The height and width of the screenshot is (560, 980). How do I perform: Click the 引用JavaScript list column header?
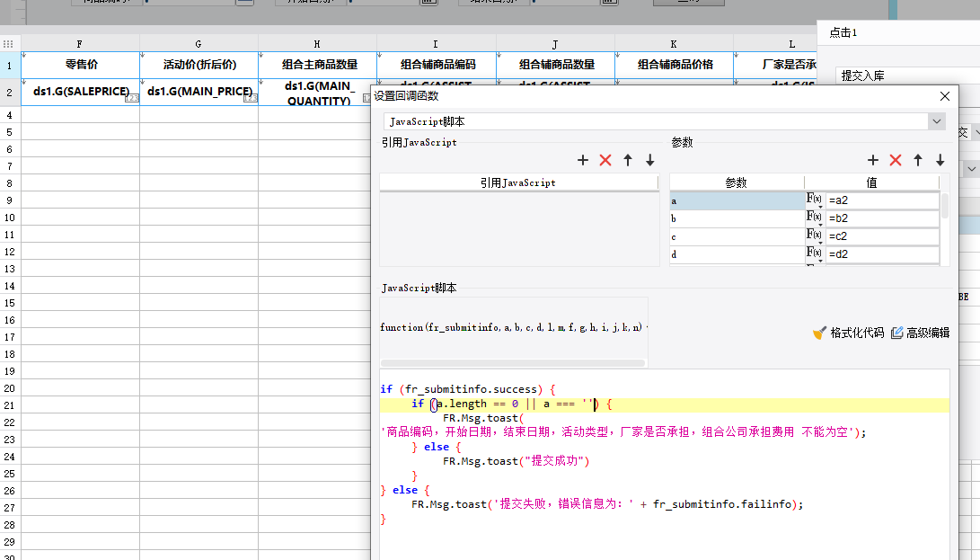tap(518, 182)
